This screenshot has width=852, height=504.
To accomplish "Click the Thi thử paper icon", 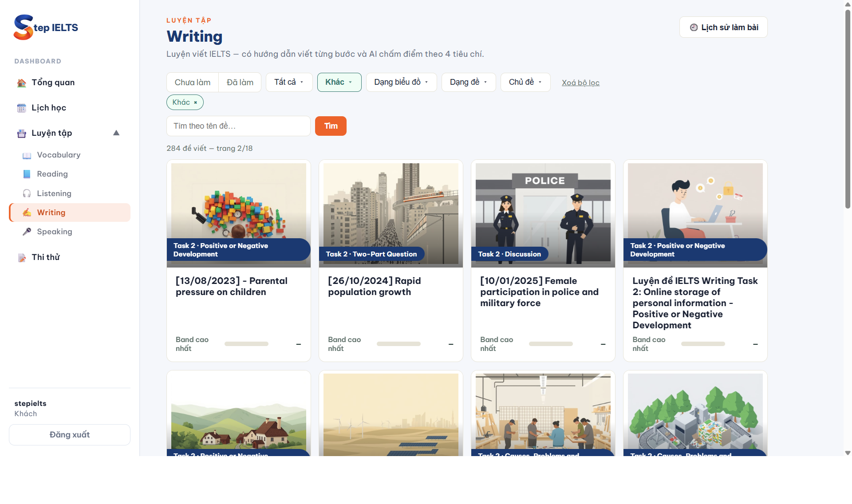I will pyautogui.click(x=21, y=258).
